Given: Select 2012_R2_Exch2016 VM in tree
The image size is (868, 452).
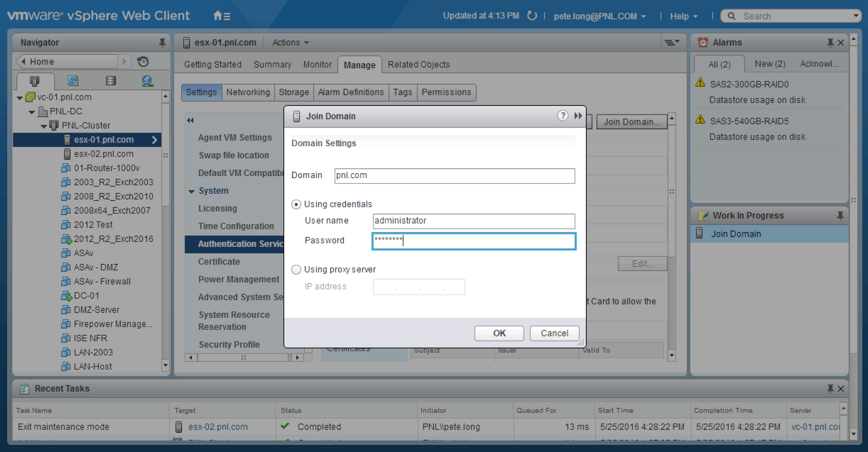Looking at the screenshot, I should click(114, 239).
